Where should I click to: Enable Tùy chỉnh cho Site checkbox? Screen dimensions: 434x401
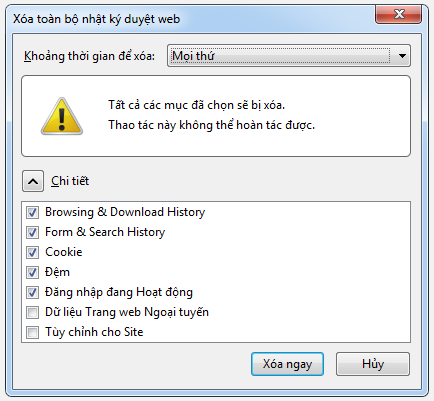[x=32, y=332]
